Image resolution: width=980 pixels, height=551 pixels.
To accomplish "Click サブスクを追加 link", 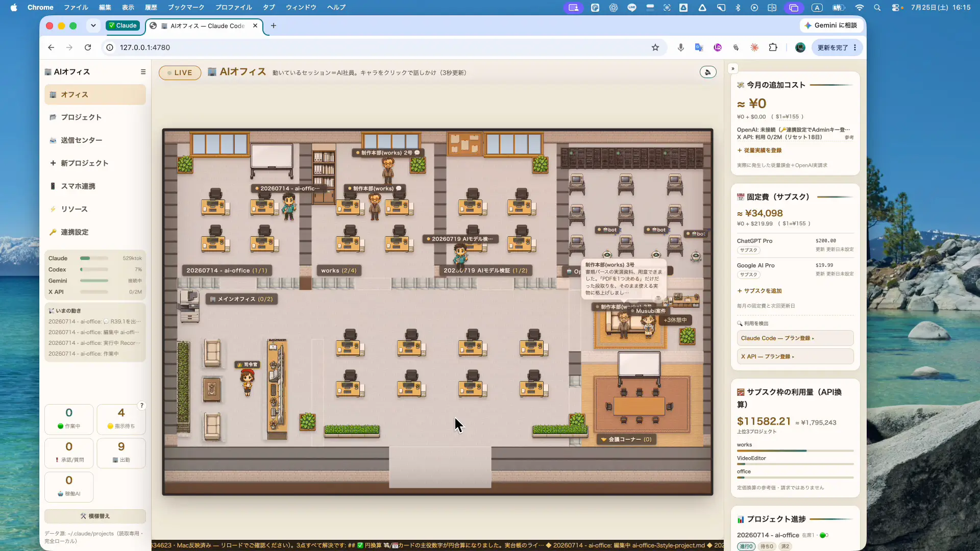I will (x=759, y=291).
